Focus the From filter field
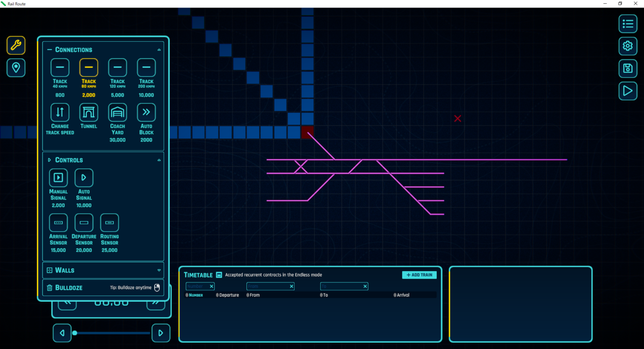The width and height of the screenshot is (644, 349). (270, 286)
